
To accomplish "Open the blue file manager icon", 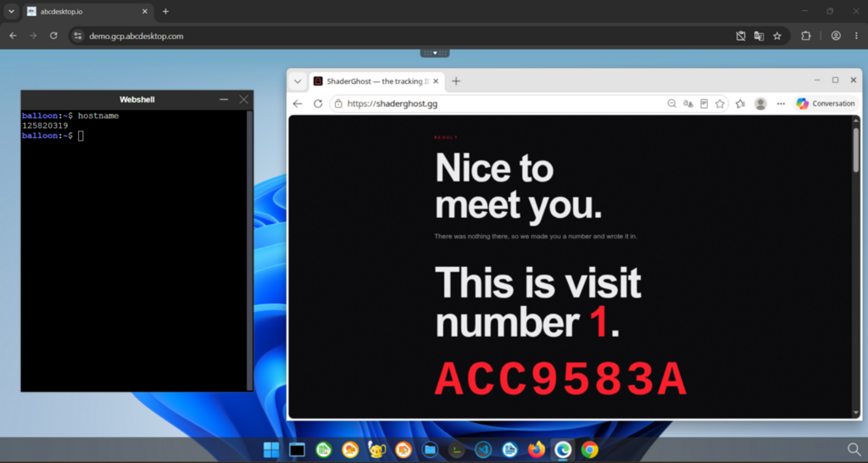I will [x=430, y=449].
